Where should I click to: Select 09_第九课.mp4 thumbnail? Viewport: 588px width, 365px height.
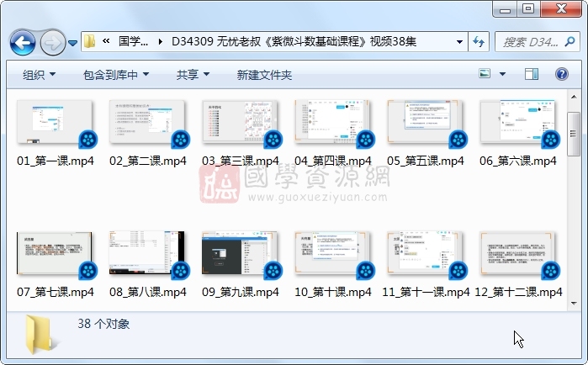pos(239,253)
